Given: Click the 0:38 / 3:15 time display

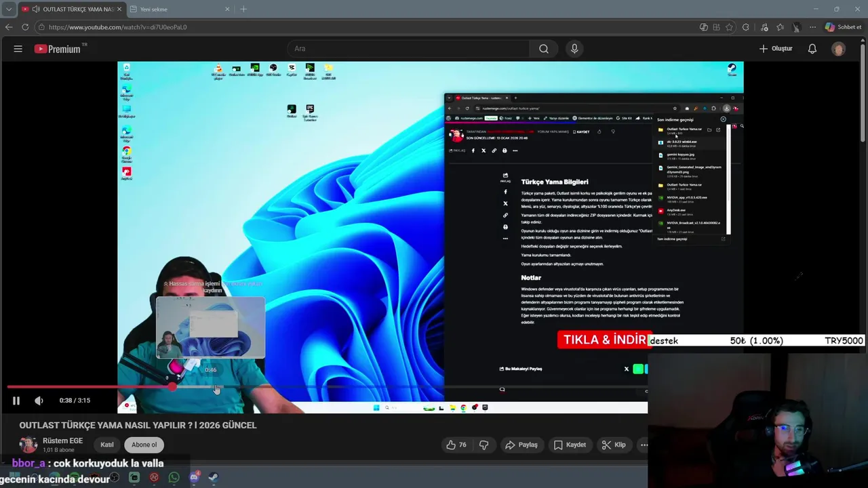Looking at the screenshot, I should [x=75, y=401].
